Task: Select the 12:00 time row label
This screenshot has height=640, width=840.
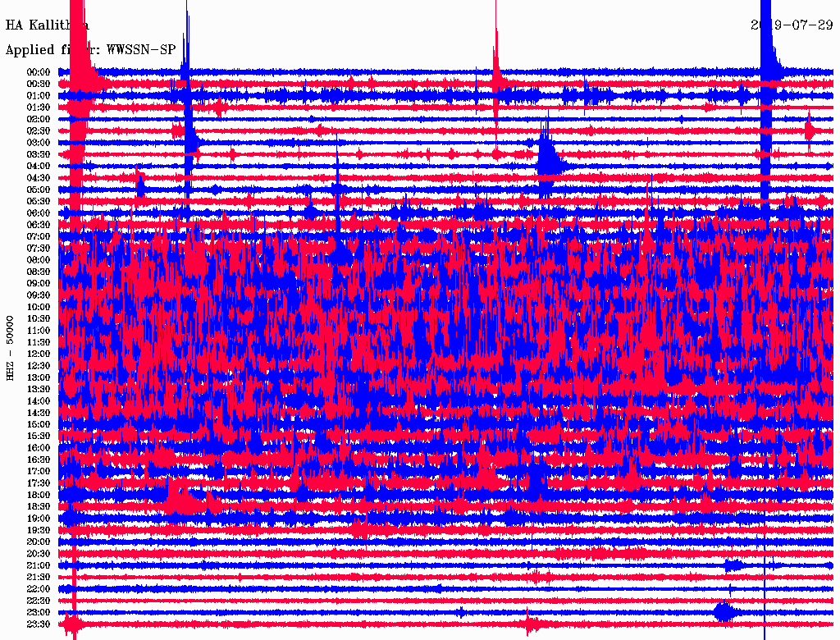Action: [x=39, y=354]
